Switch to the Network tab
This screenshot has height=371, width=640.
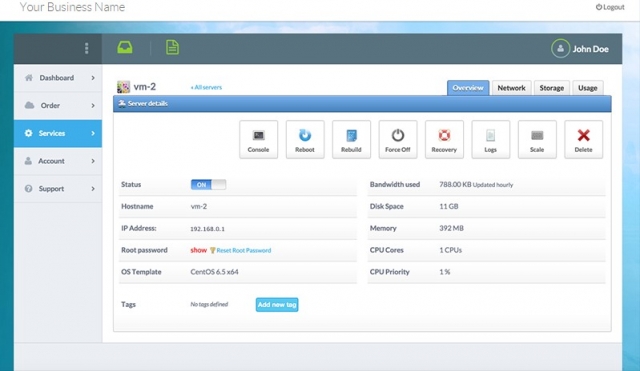click(x=511, y=88)
